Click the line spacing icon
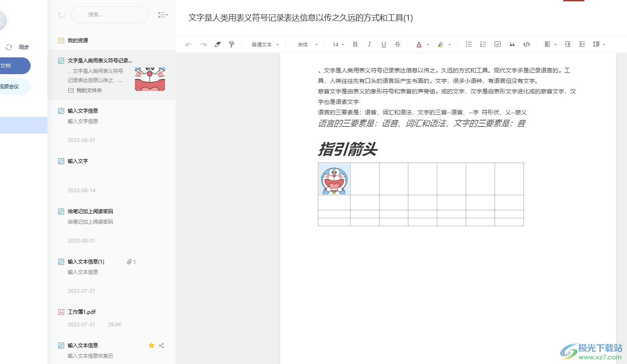Screen dimensions: 627x364 pyautogui.click(x=596, y=44)
